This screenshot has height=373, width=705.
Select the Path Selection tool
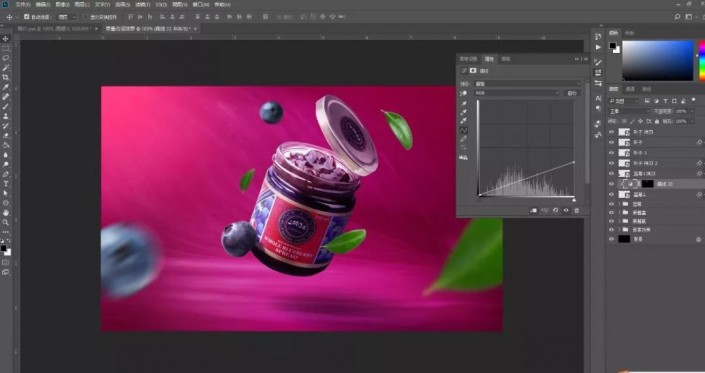click(x=6, y=193)
